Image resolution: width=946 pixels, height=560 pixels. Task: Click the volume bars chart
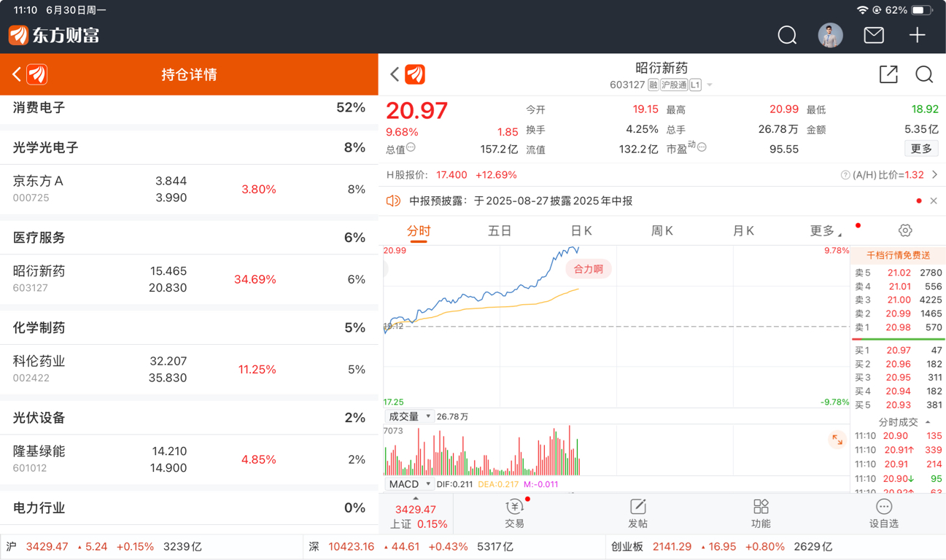pyautogui.click(x=616, y=450)
